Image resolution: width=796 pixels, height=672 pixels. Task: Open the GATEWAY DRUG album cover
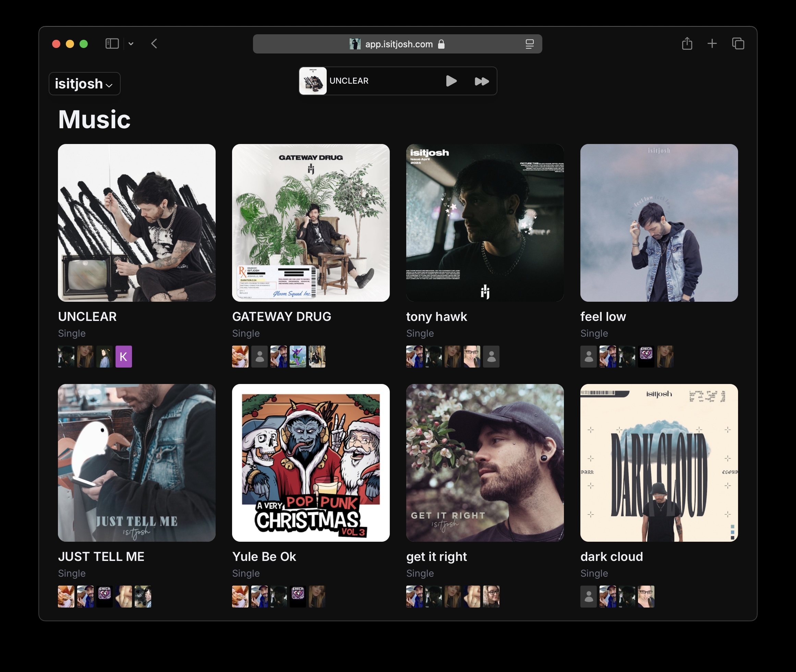point(311,223)
